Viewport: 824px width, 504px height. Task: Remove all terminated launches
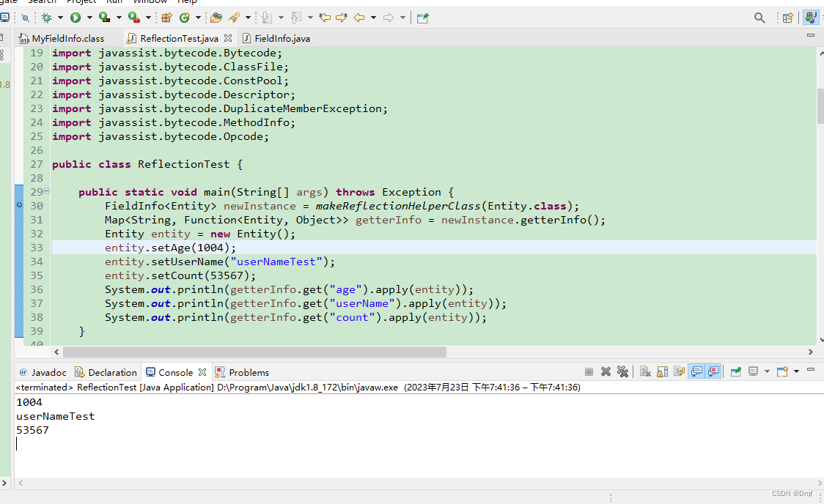pyautogui.click(x=622, y=371)
